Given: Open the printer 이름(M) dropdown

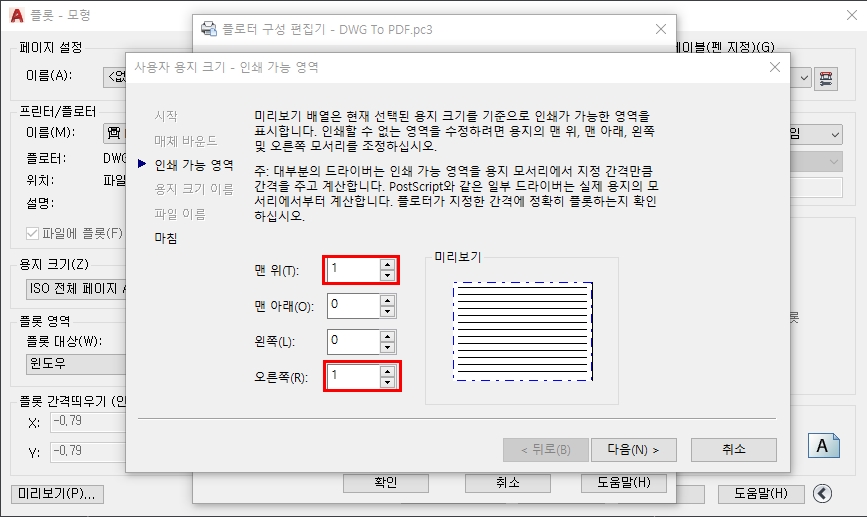Looking at the screenshot, I should click(x=114, y=133).
